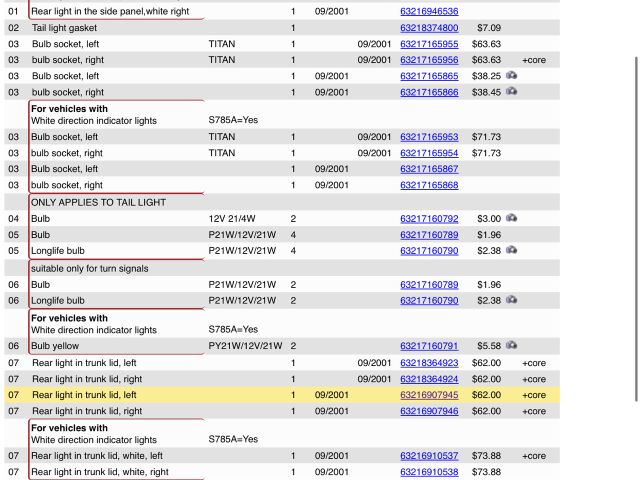Screen dimensions: 640x480
Task: Click camera icon for 12V 21/4W bulb
Action: 511,218
